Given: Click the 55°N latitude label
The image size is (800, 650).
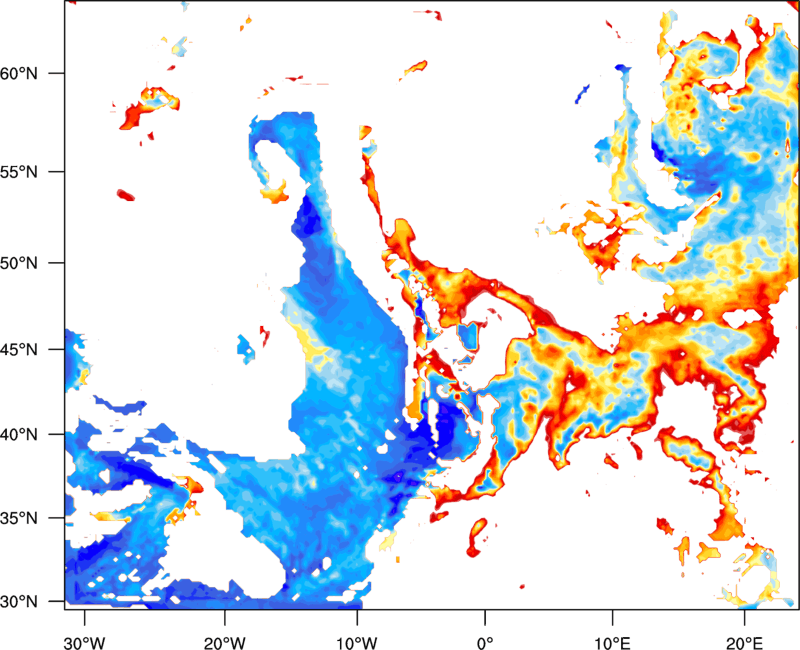Looking at the screenshot, I should click(19, 172).
